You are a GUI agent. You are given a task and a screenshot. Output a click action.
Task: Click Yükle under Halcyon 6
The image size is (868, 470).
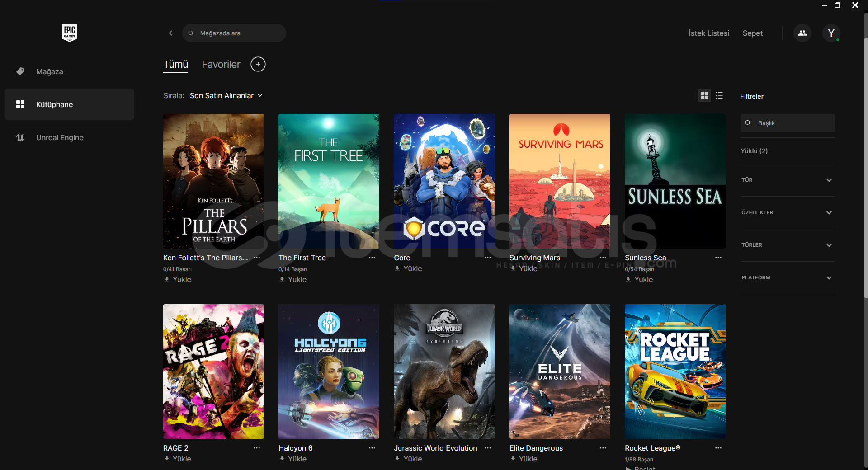292,459
